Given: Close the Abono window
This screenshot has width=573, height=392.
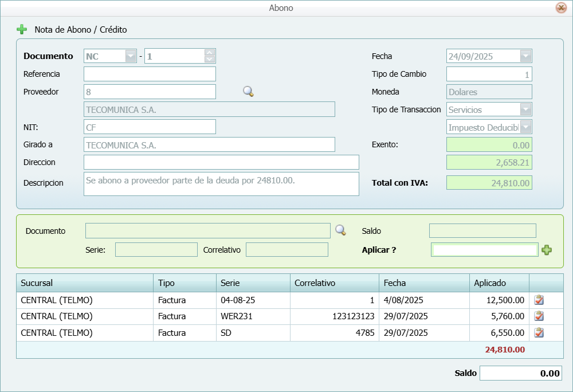Looking at the screenshot, I should 561,8.
